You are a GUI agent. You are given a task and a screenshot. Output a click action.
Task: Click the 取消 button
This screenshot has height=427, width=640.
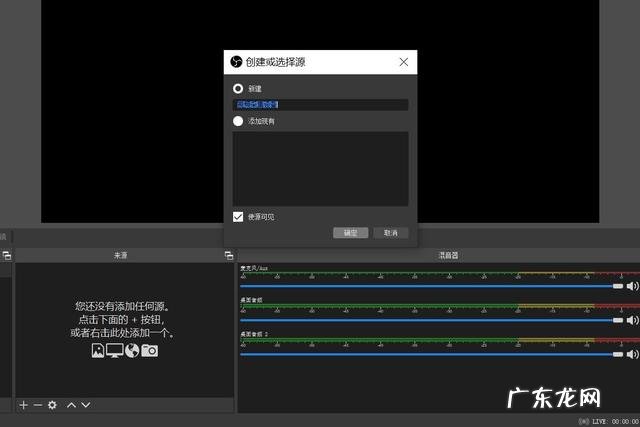click(x=390, y=233)
